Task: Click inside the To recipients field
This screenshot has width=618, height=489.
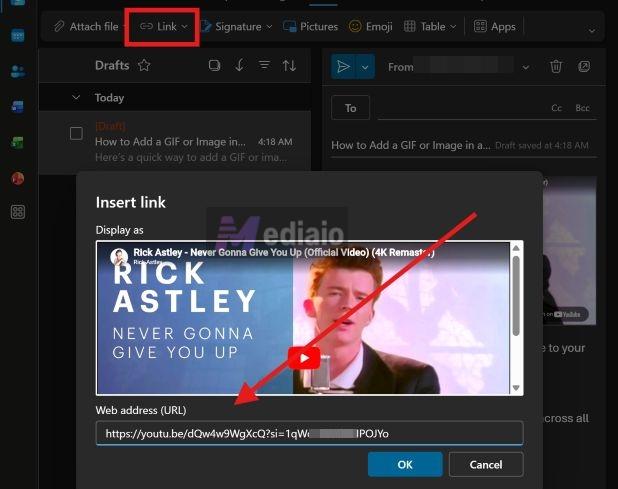Action: point(461,108)
